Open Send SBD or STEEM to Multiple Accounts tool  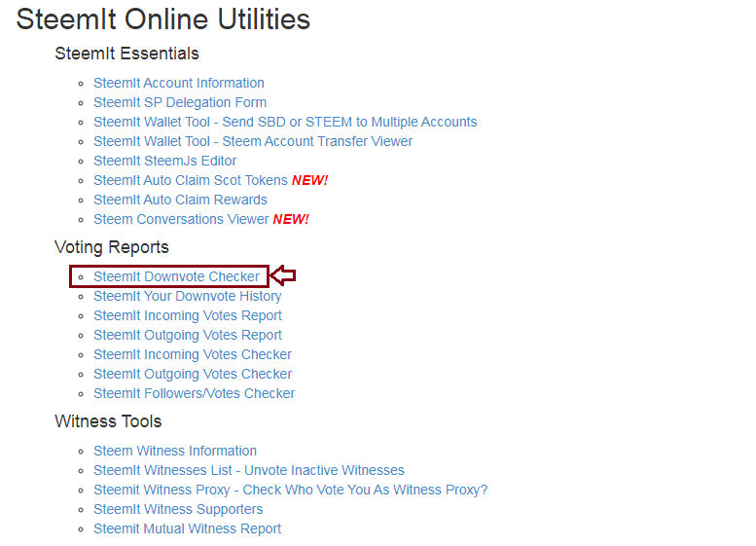coord(285,122)
